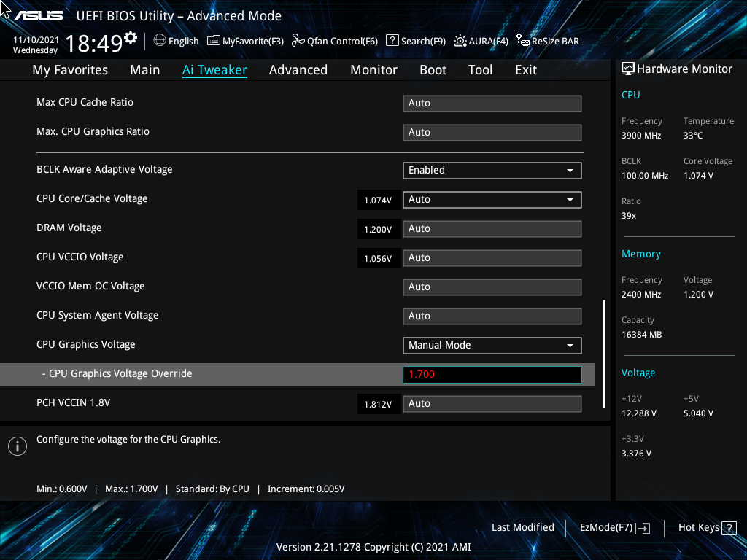Screen dimensions: 747x560
Task: Open the Tool tab
Action: 480,69
